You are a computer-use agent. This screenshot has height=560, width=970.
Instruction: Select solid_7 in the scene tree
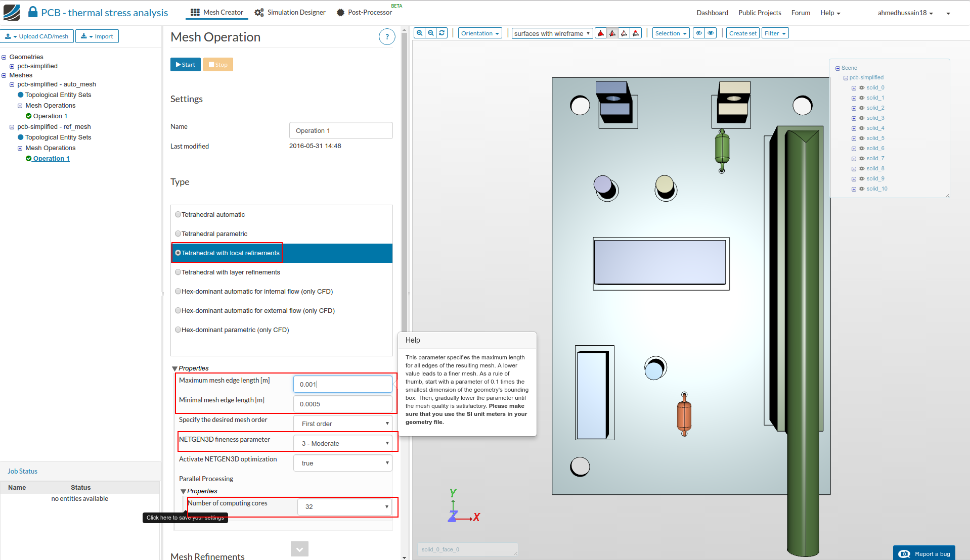point(875,159)
